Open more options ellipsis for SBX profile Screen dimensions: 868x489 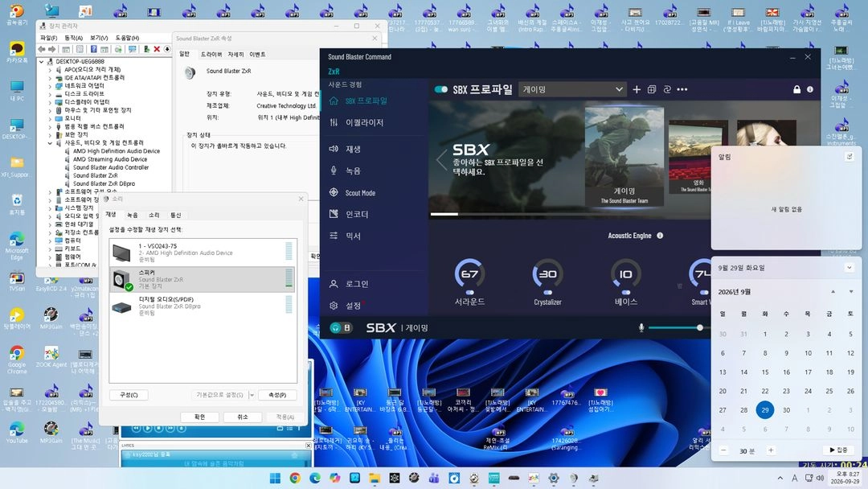pos(682,89)
